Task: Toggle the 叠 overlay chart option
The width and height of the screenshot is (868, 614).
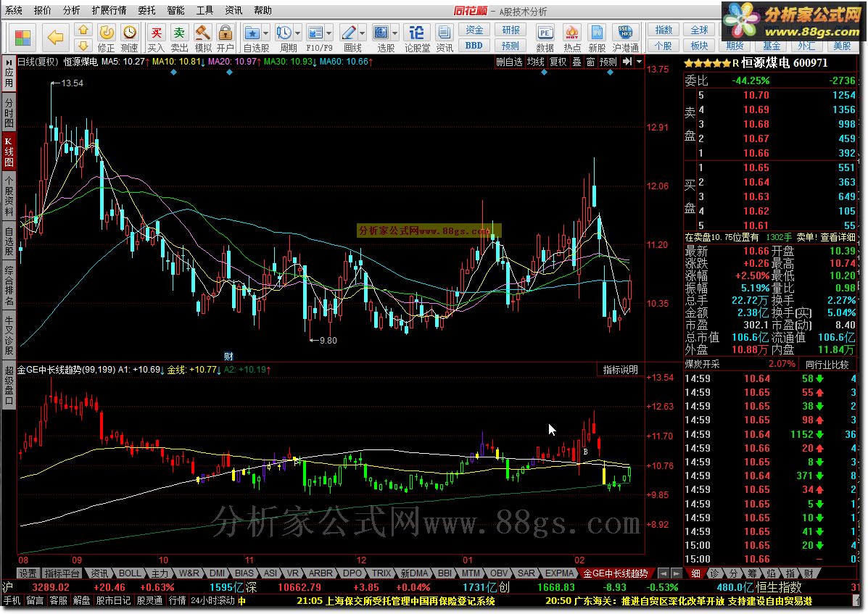Action: coord(576,62)
